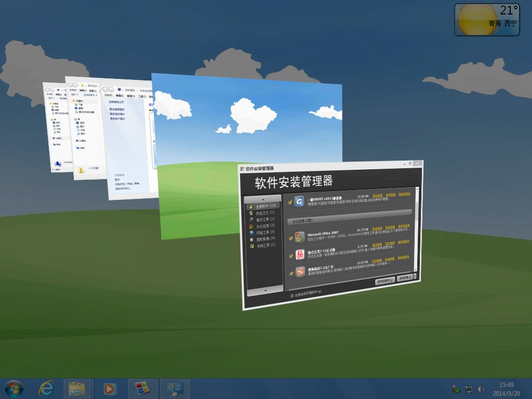The height and width of the screenshot is (399, 532).
Task: Select 图形影音 (4) category in sidebar
Action: point(262,239)
